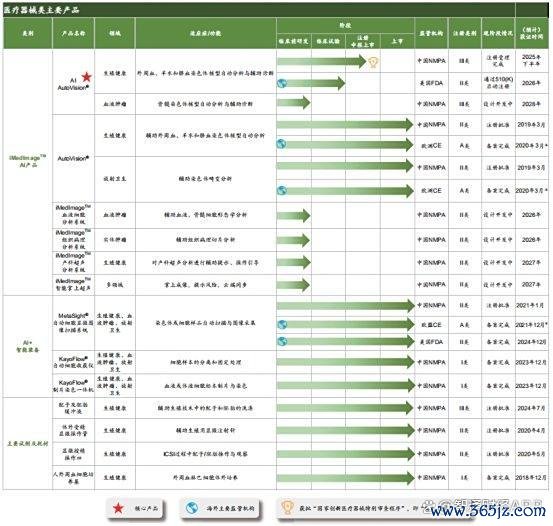
Task: Click the 2025年下半年 date cell
Action: (531, 60)
